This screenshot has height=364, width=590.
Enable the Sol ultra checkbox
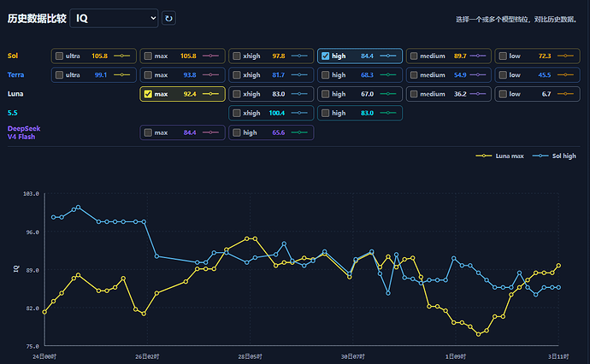(x=59, y=56)
